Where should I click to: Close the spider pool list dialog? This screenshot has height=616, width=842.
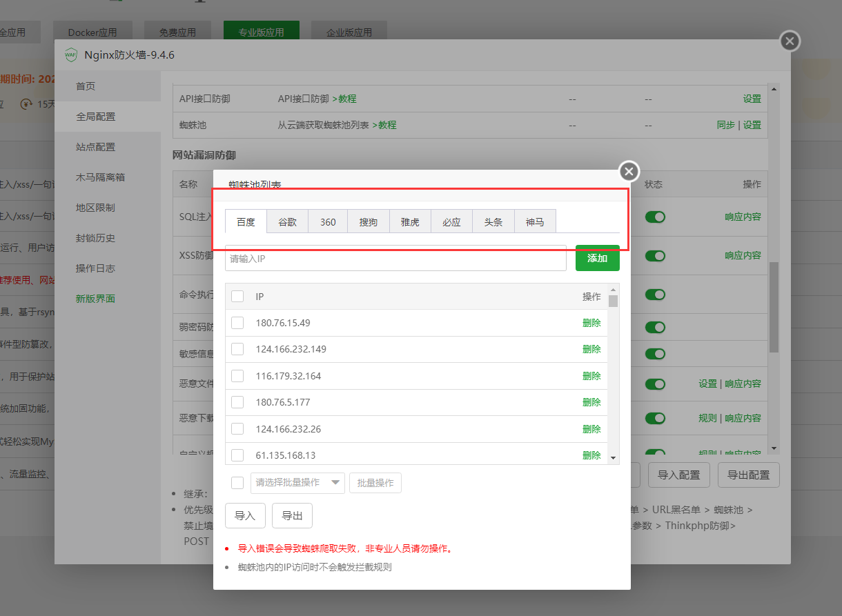(628, 171)
